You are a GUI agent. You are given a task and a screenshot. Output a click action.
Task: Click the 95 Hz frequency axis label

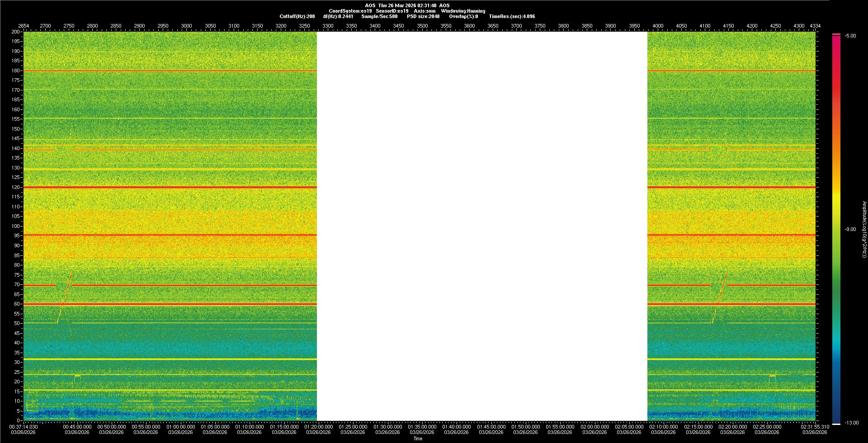pyautogui.click(x=17, y=236)
